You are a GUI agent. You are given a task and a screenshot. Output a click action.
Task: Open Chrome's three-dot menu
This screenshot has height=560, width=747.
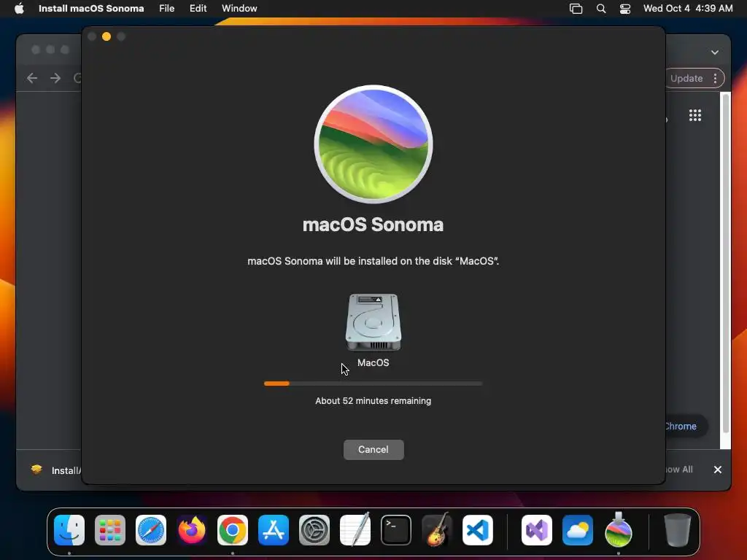click(x=715, y=78)
